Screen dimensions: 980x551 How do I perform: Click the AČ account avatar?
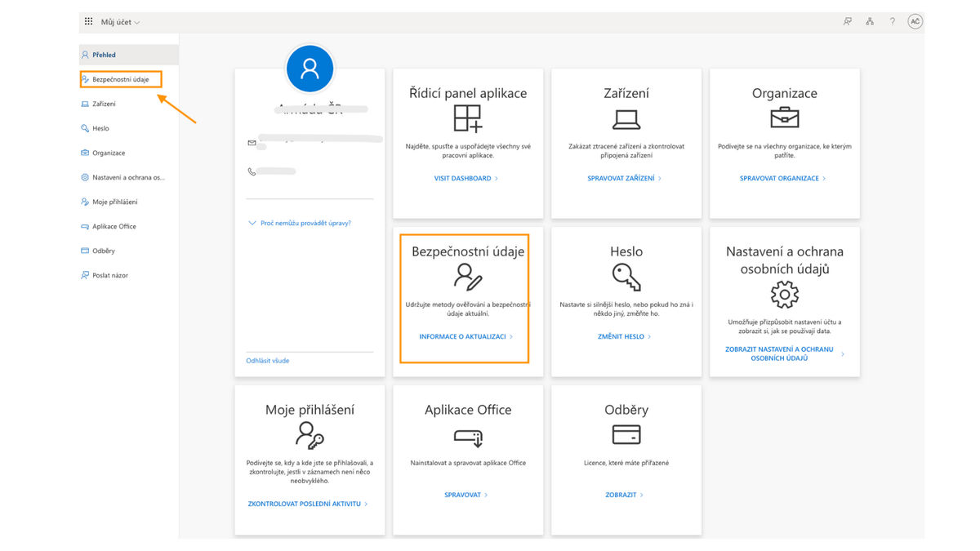click(915, 21)
